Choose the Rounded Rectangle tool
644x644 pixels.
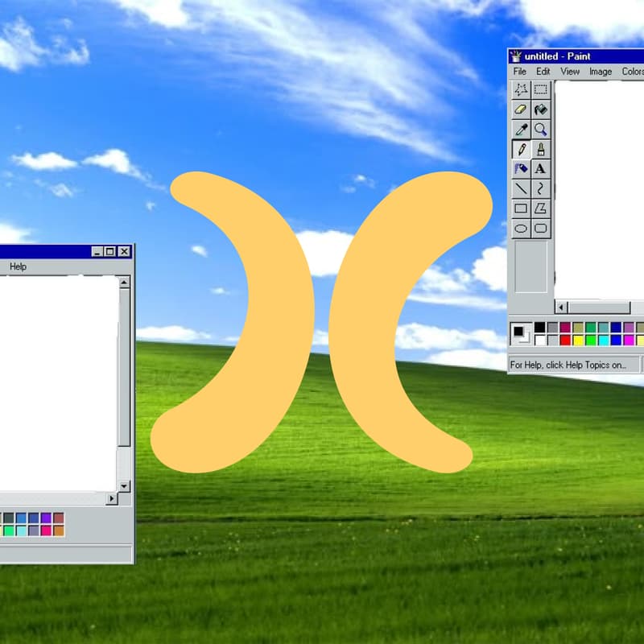tap(540, 228)
